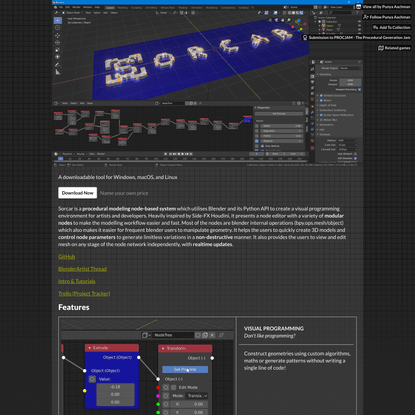415x415 pixels.
Task: Toggle the Viewport Denoising checkbox
Action: click(359, 90)
